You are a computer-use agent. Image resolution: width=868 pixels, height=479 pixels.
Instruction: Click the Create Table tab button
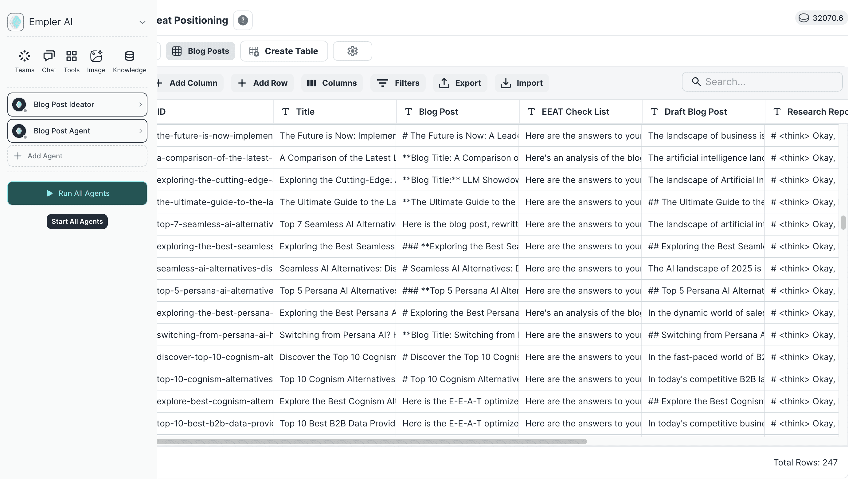284,51
